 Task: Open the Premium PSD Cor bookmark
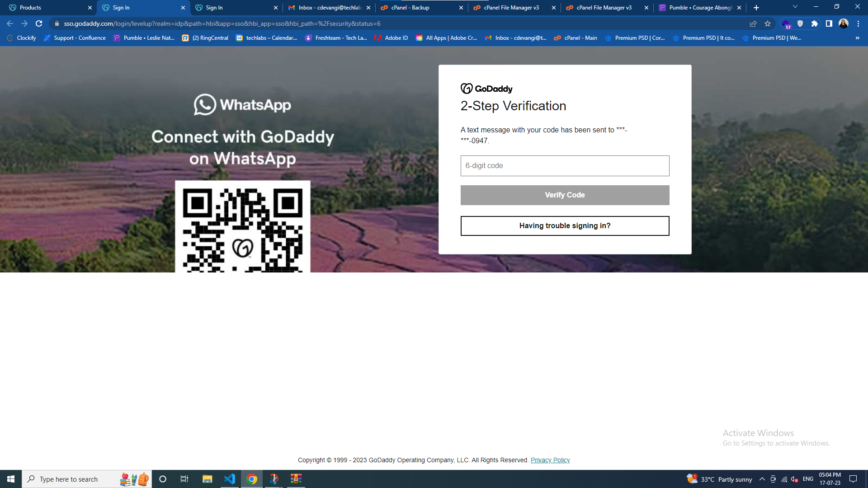[635, 38]
